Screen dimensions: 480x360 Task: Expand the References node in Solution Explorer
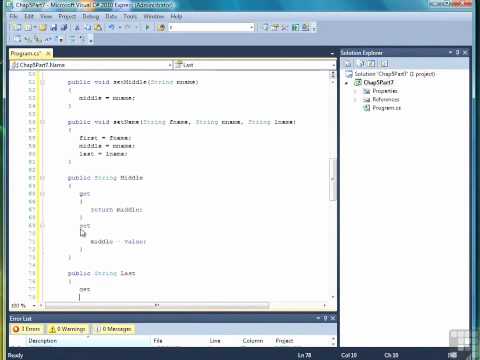[x=355, y=99]
